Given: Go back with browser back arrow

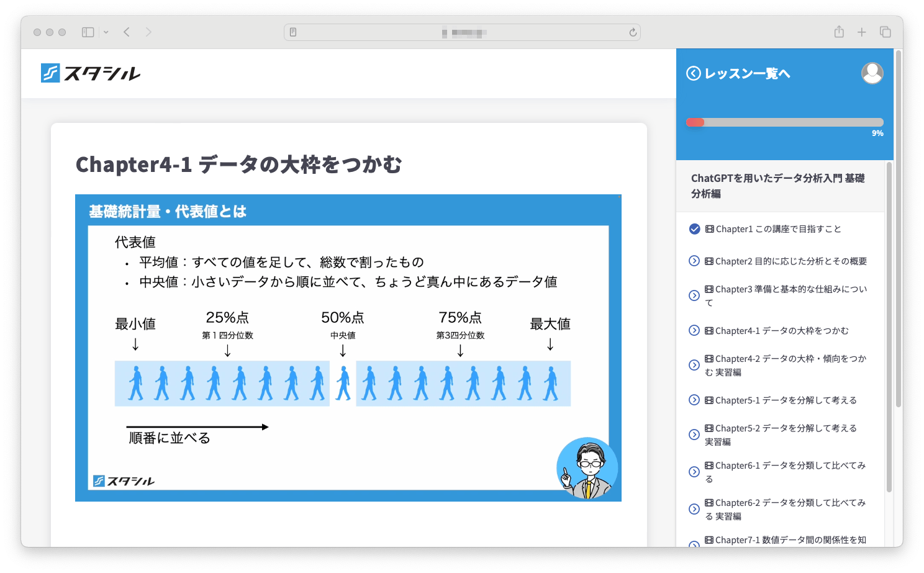Looking at the screenshot, I should click(x=127, y=32).
